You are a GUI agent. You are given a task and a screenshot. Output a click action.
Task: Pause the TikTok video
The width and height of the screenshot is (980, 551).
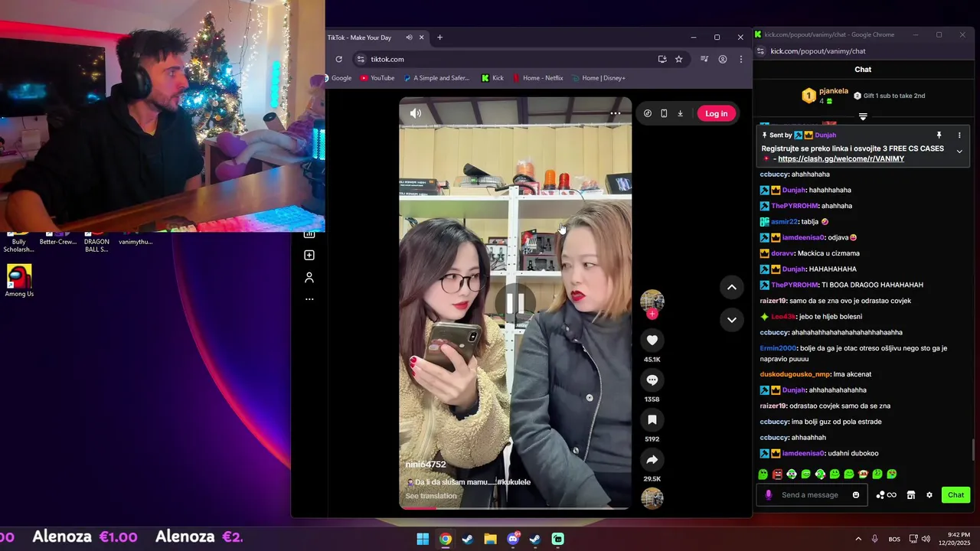click(515, 304)
